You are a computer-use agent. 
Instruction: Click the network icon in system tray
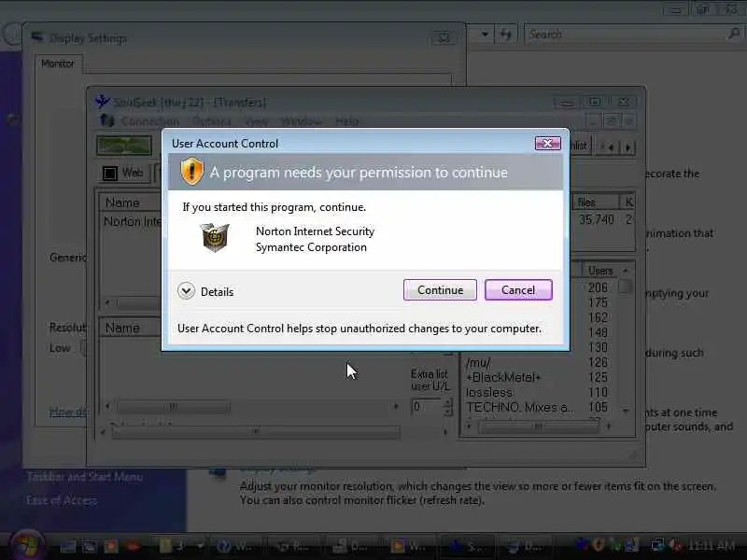click(x=658, y=545)
